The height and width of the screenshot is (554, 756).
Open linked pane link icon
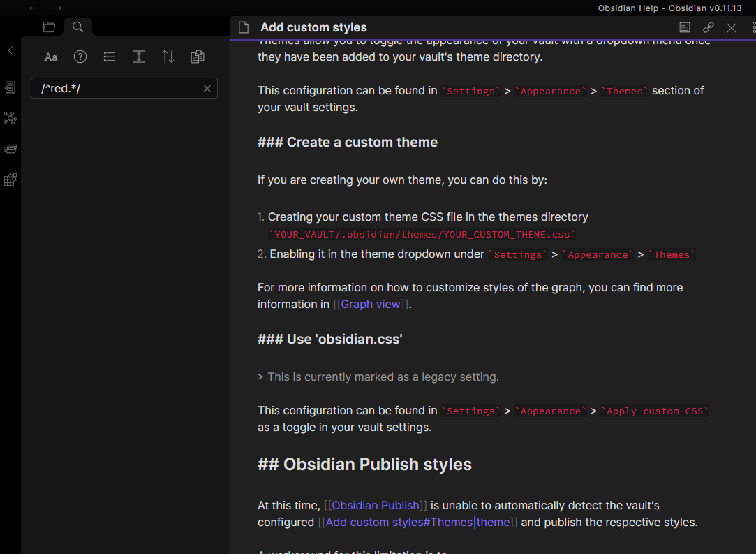[x=709, y=27]
